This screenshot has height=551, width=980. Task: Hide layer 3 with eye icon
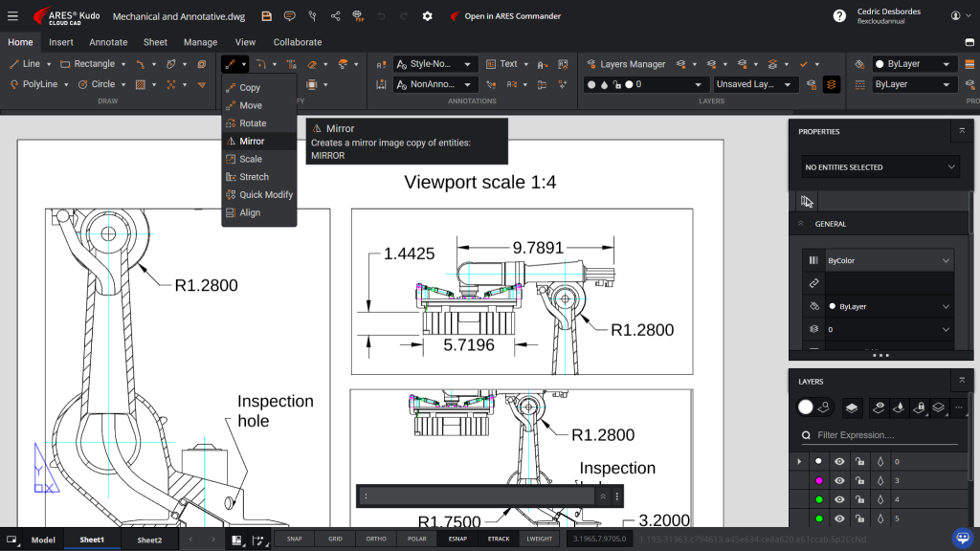click(x=839, y=480)
